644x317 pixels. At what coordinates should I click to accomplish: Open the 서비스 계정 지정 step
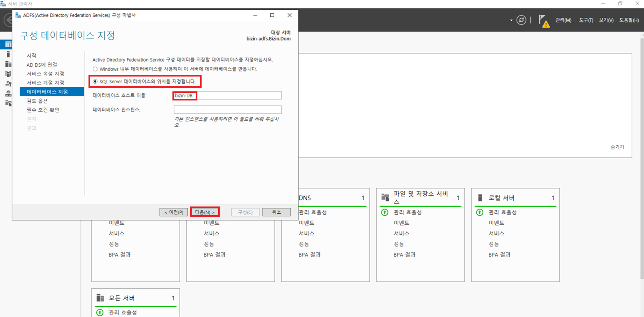[45, 83]
